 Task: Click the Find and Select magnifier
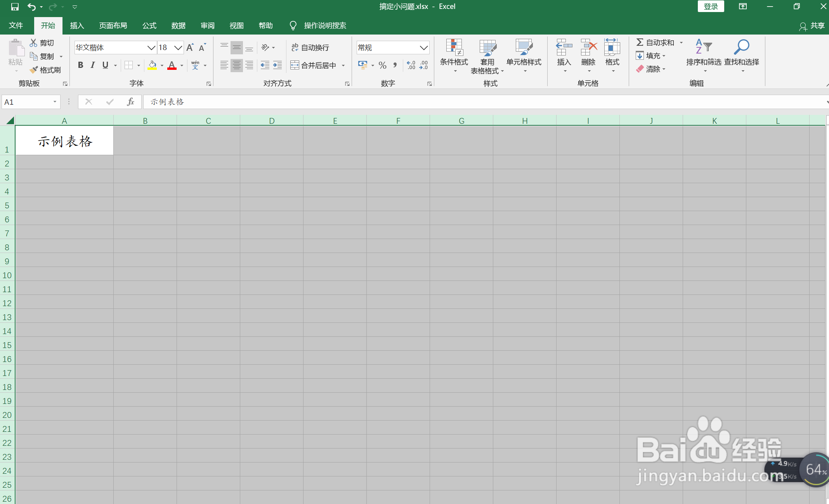click(741, 47)
